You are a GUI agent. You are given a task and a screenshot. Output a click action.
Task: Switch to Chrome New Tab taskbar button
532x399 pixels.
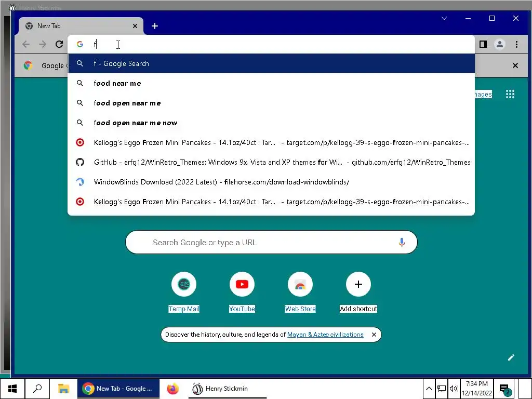coord(118,389)
